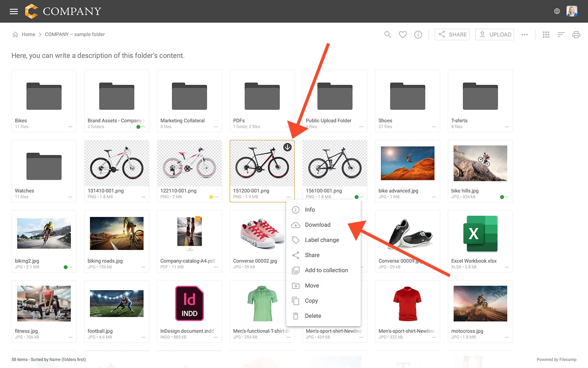Open the toolbar more options dots
This screenshot has height=368, width=588.
coord(524,34)
